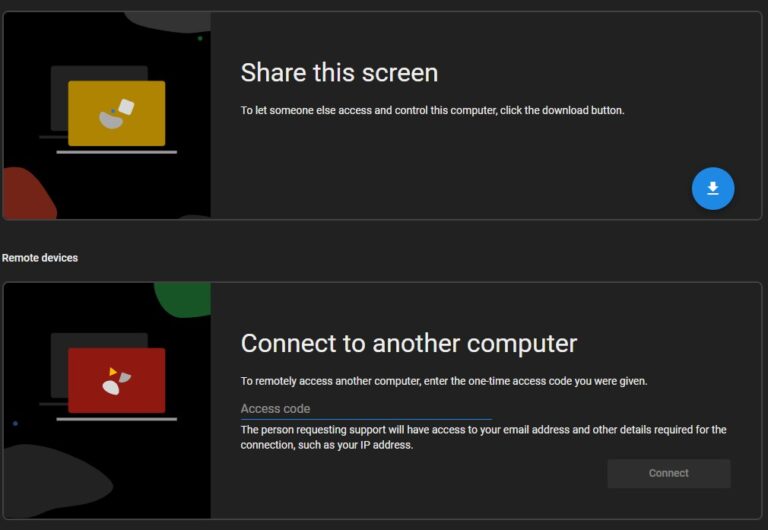This screenshot has height=530, width=768.
Task: Select the "Connect to another computer" heading
Action: (x=408, y=343)
